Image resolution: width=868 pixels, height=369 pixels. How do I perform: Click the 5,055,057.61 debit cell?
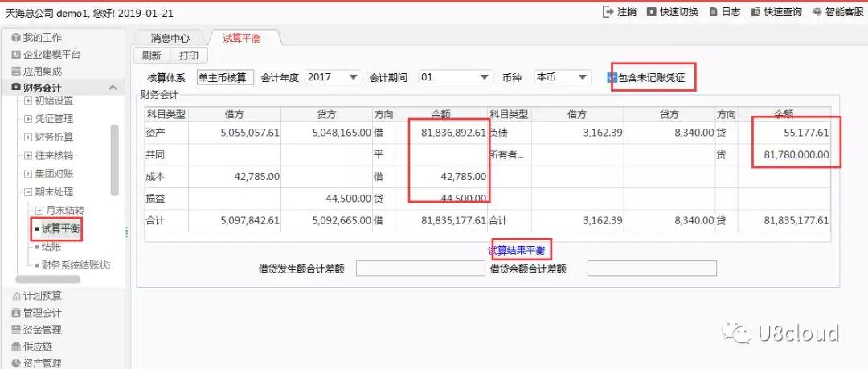(x=235, y=133)
